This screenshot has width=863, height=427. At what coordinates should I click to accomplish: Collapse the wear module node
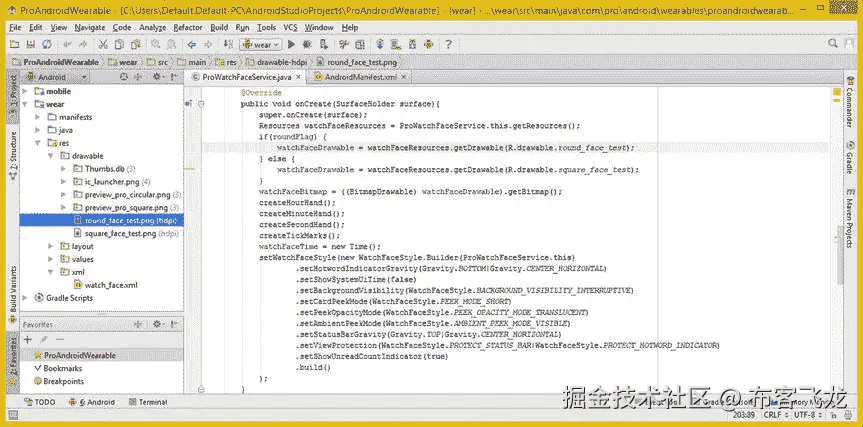pos(25,104)
